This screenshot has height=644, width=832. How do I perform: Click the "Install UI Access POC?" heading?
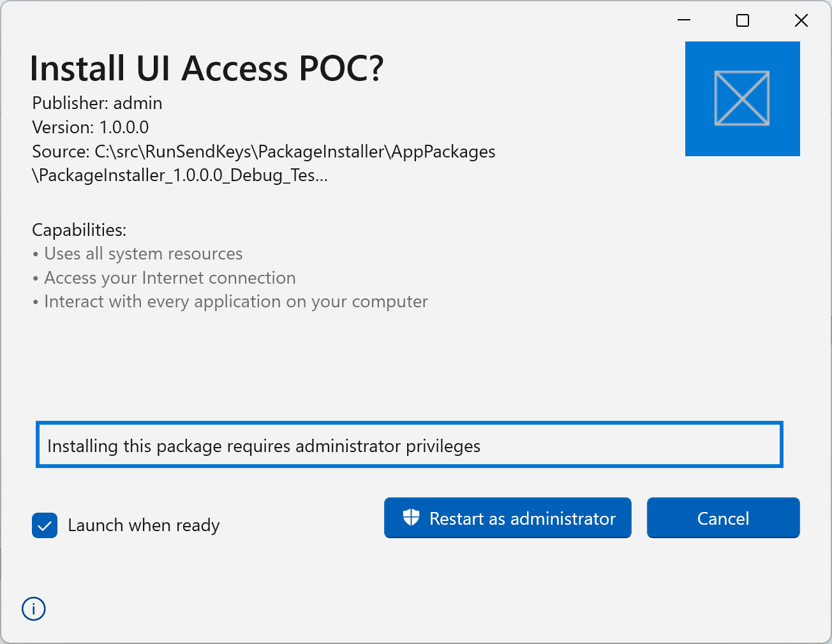click(207, 68)
